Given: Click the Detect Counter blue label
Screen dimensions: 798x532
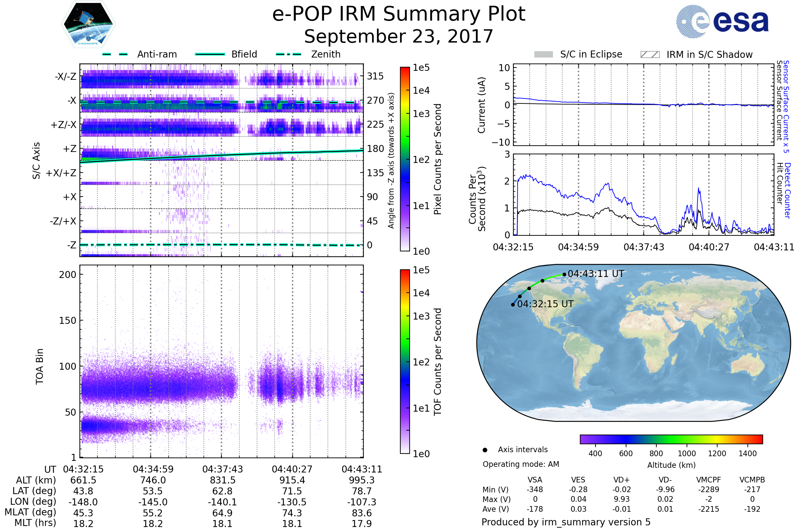Looking at the screenshot, I should point(787,190).
